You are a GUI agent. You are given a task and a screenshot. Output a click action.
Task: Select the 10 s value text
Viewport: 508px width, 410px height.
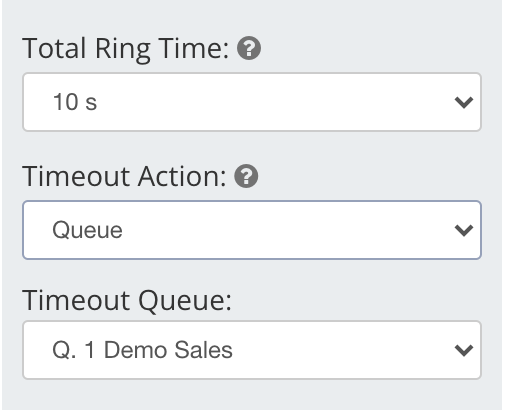click(75, 102)
